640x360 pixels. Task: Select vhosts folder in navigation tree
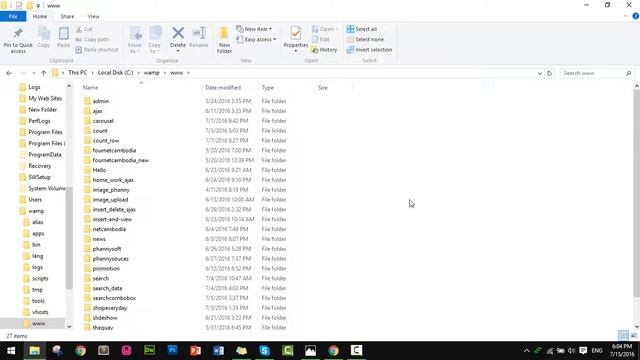pos(40,312)
